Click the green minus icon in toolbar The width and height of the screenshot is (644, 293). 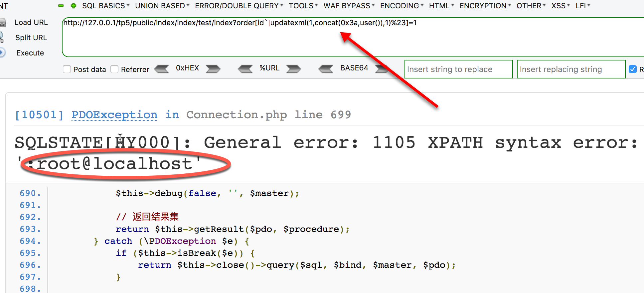point(61,6)
